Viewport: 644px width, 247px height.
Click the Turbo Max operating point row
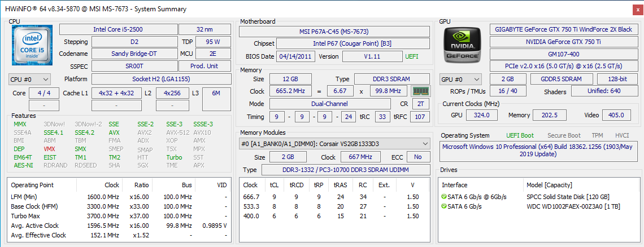119,216
